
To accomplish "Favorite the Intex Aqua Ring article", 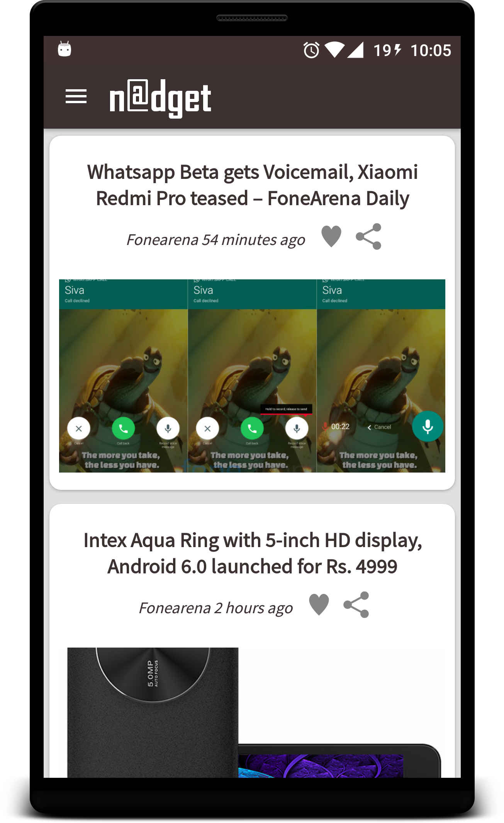I will [x=319, y=604].
